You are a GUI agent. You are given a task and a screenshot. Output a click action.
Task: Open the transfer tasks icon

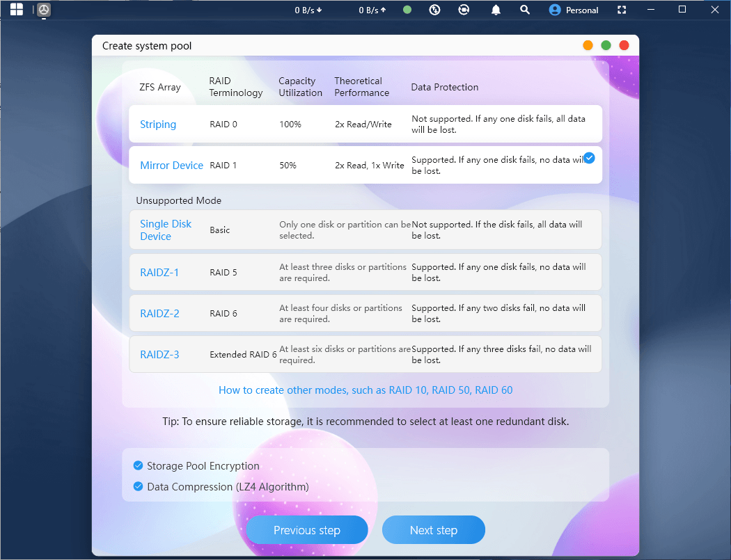click(x=434, y=10)
